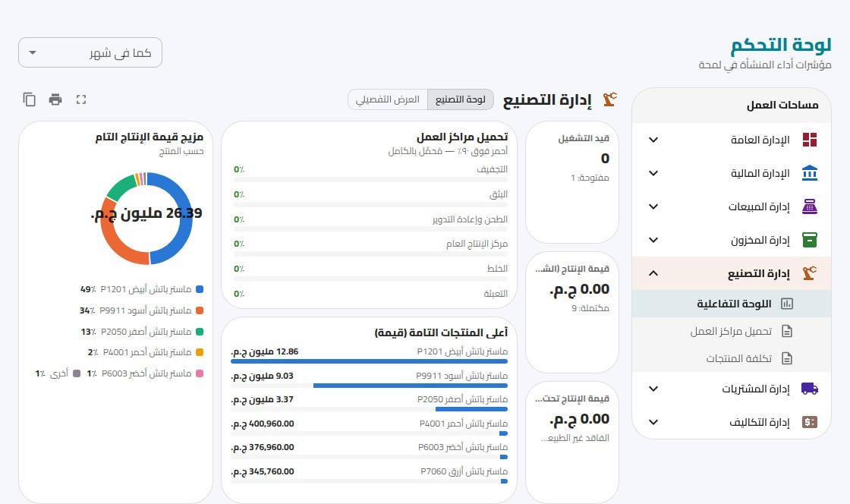Open the قيمة الإنتاج تحت... card
The height and width of the screenshot is (504, 850).
coord(572,443)
